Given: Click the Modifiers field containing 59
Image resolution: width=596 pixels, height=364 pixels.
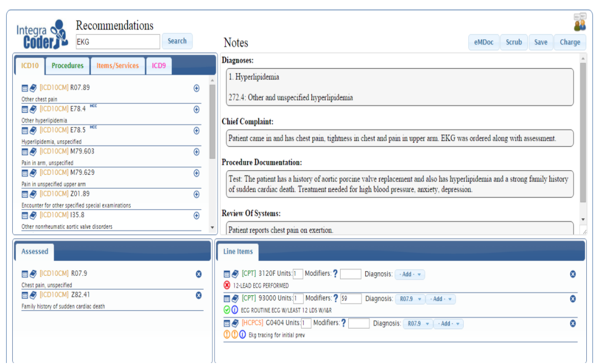Looking at the screenshot, I should pos(351,299).
